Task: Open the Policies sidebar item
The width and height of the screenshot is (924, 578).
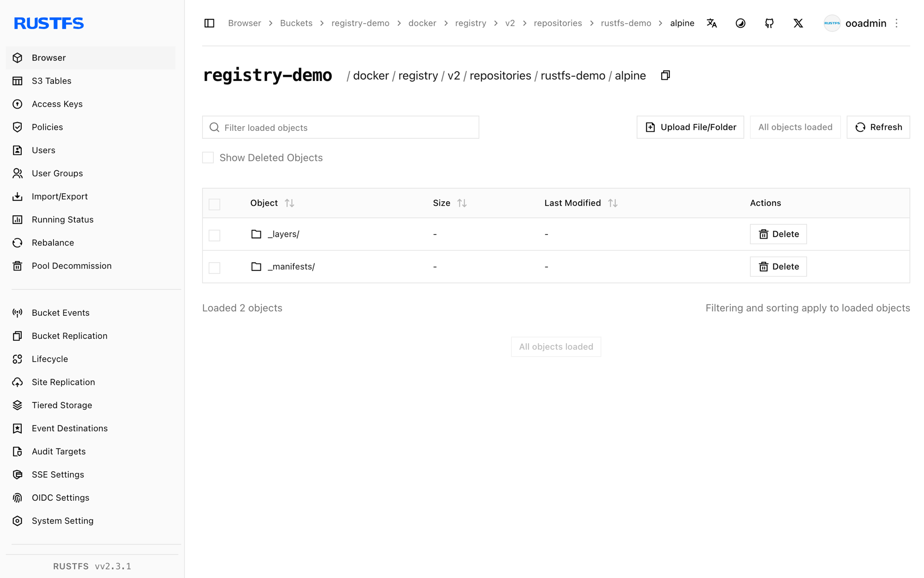Action: (91, 127)
